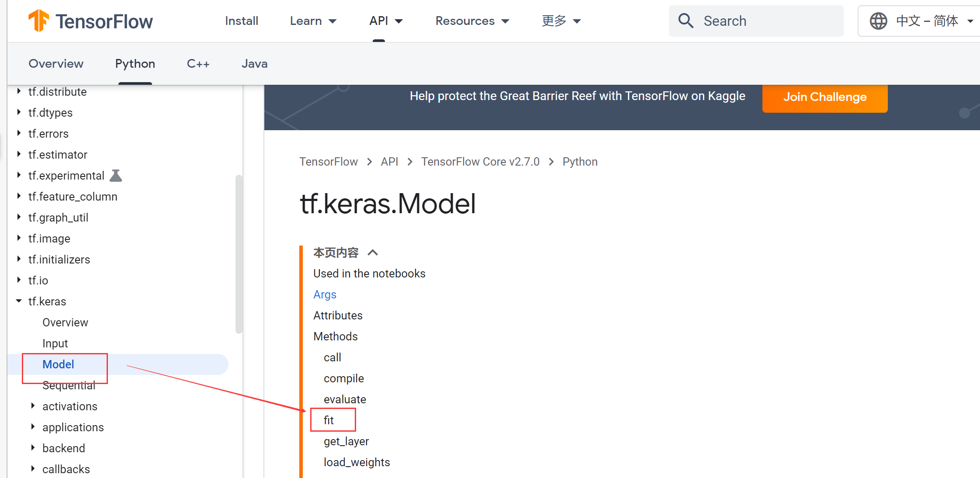Open the Input page in sidebar

[55, 343]
